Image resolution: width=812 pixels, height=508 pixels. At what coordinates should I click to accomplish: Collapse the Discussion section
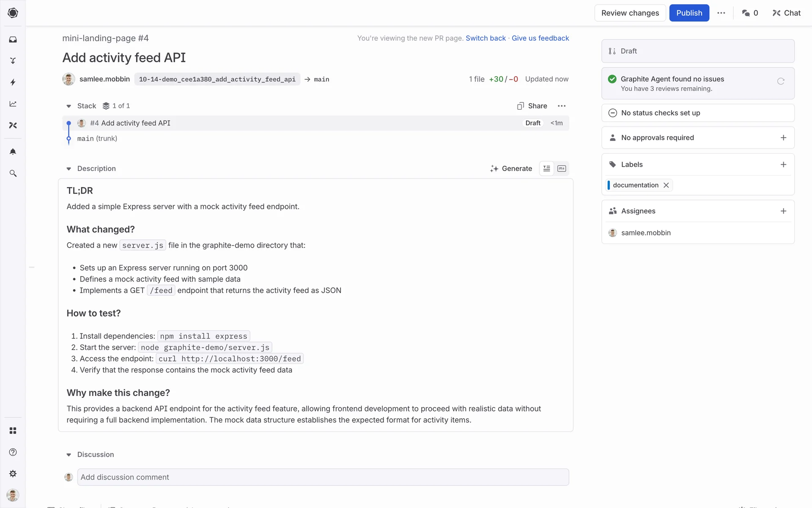69,455
